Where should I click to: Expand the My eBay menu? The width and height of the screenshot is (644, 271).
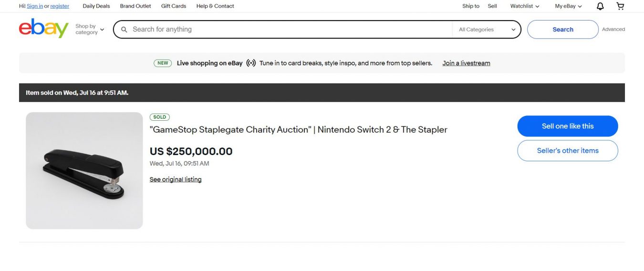[568, 6]
